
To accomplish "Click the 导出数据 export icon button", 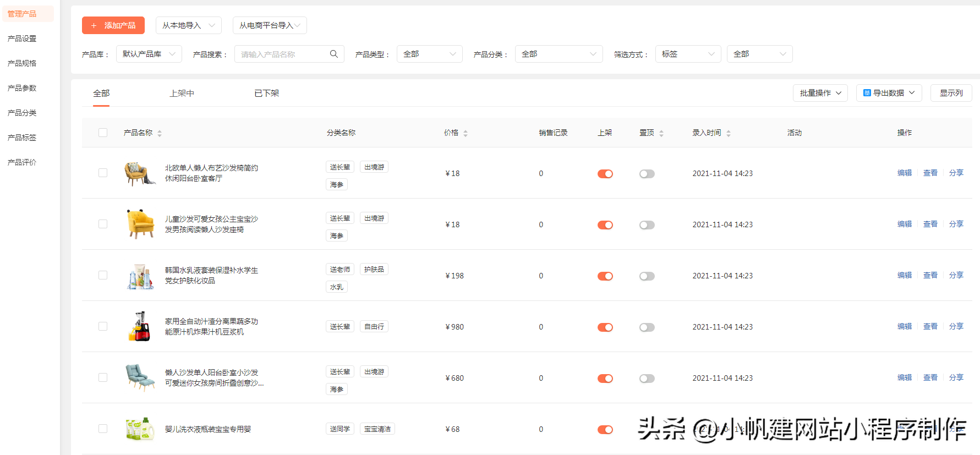I will (889, 93).
